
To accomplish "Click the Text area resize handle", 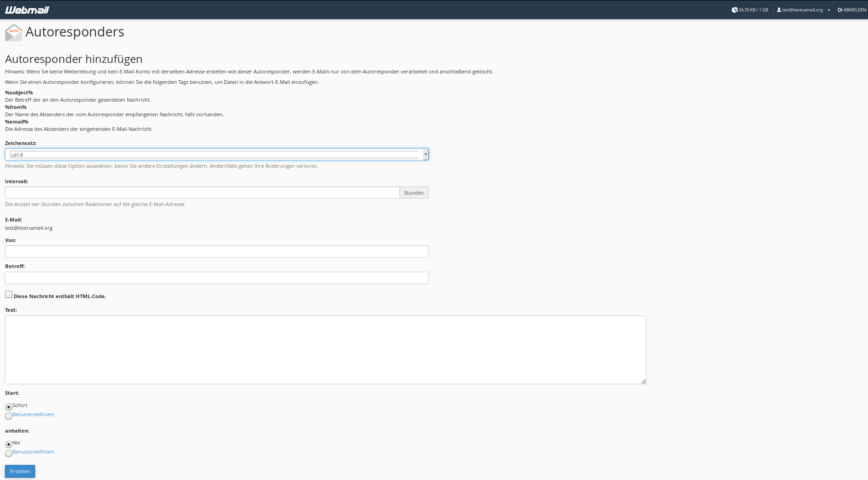I will [643, 381].
